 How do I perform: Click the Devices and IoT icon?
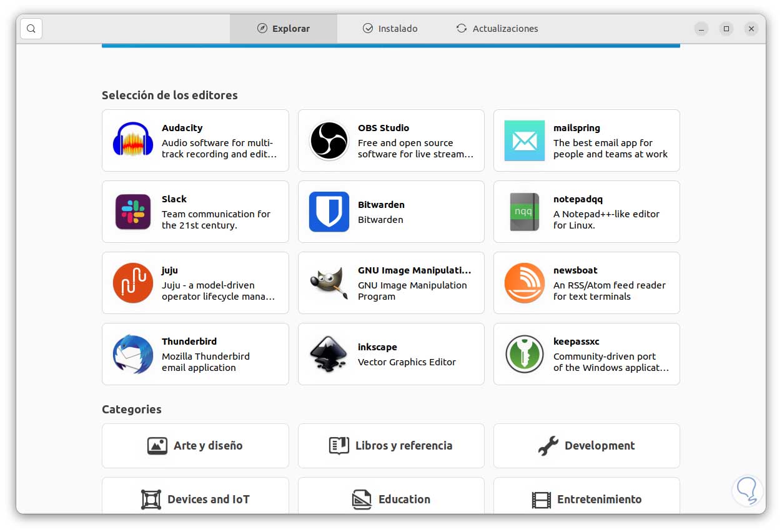151,500
